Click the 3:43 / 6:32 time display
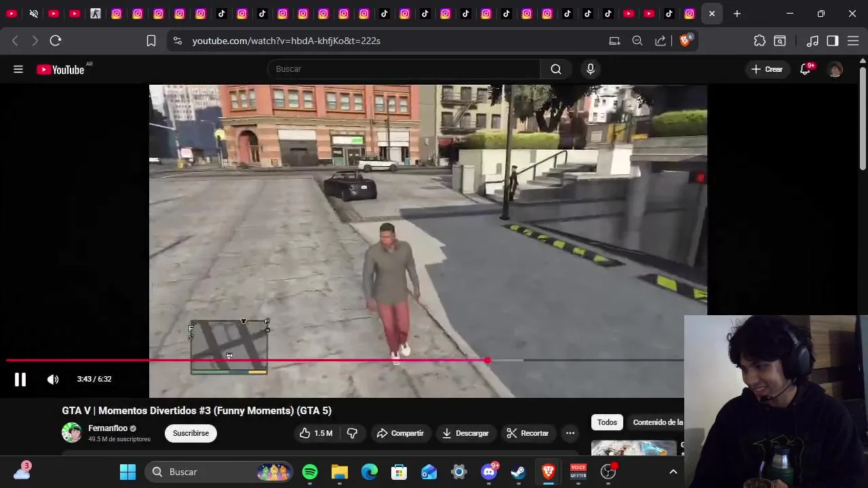Viewport: 868px width, 488px height. click(94, 379)
